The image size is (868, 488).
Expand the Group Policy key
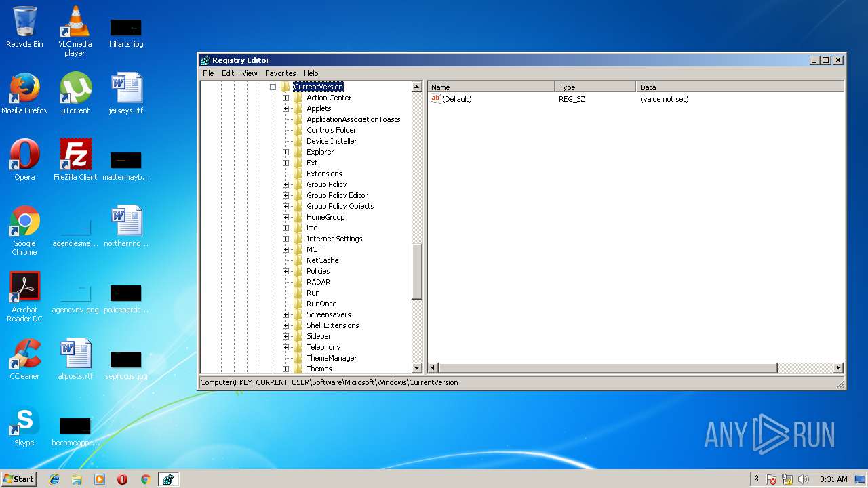click(x=285, y=184)
